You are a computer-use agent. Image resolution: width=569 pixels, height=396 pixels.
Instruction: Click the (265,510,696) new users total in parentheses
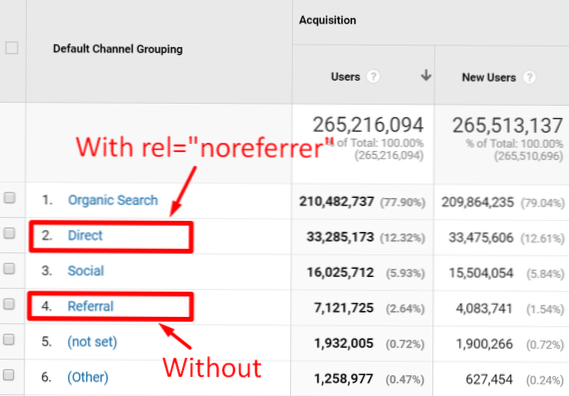point(528,156)
